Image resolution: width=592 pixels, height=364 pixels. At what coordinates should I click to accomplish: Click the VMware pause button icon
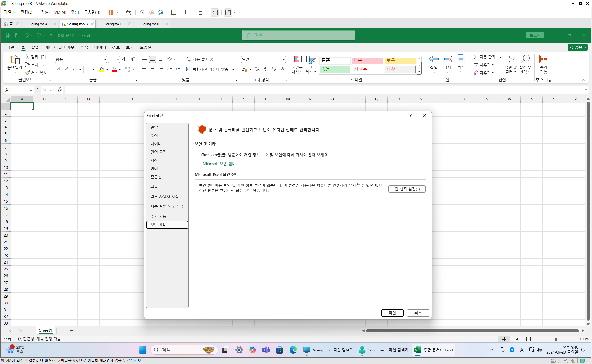[111, 12]
